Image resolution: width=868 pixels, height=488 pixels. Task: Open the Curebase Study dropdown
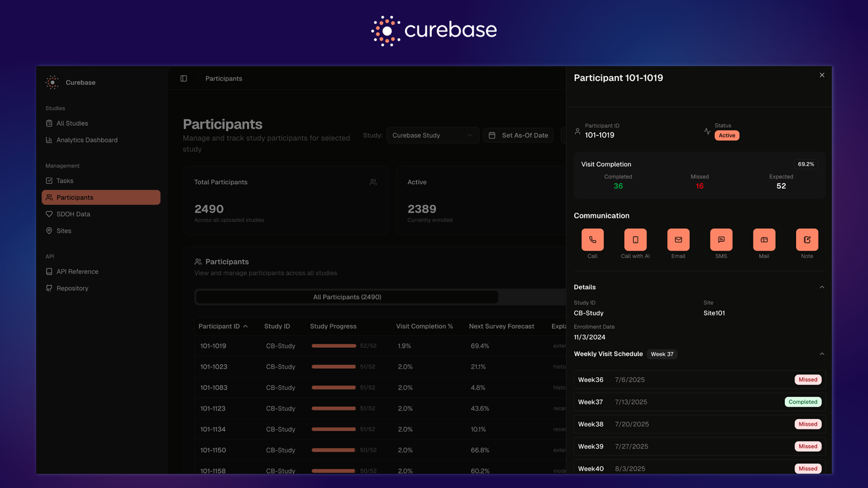click(432, 136)
